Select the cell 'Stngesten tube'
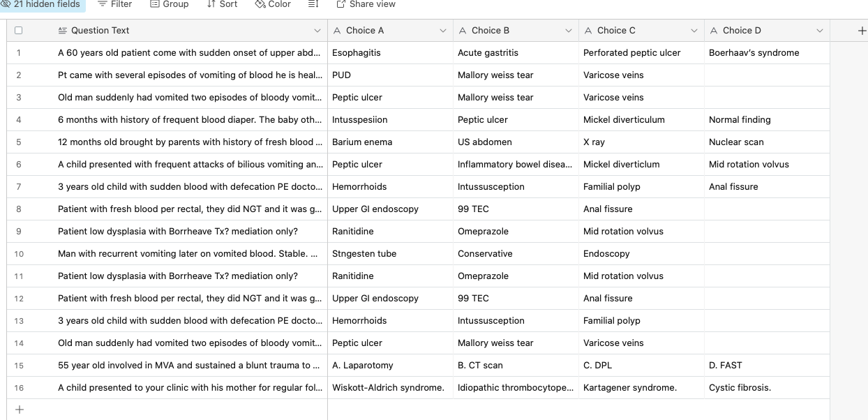The width and height of the screenshot is (868, 420). pyautogui.click(x=390, y=254)
